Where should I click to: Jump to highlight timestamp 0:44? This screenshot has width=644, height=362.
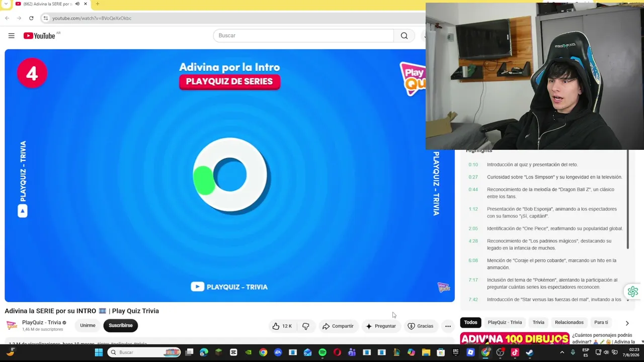473,190
